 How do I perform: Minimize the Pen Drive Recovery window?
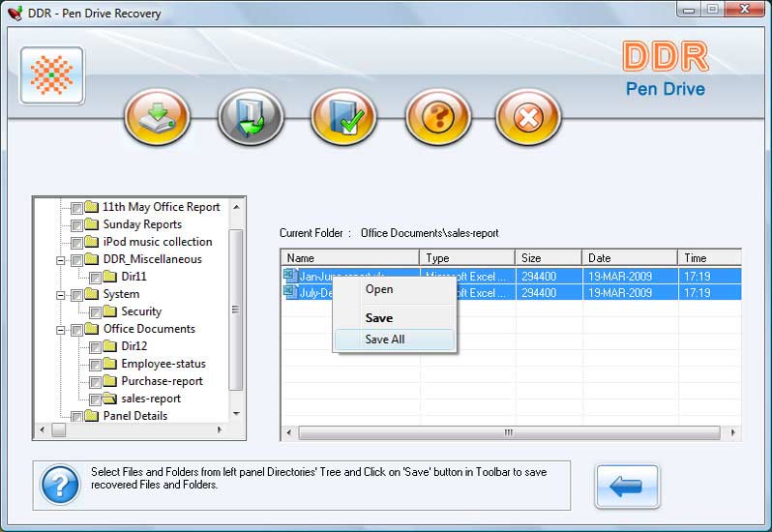pos(689,9)
